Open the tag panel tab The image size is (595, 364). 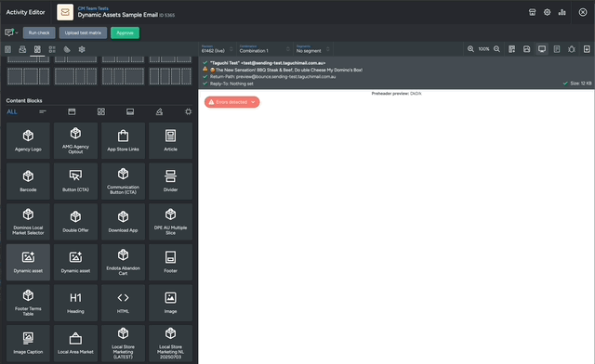(x=67, y=49)
